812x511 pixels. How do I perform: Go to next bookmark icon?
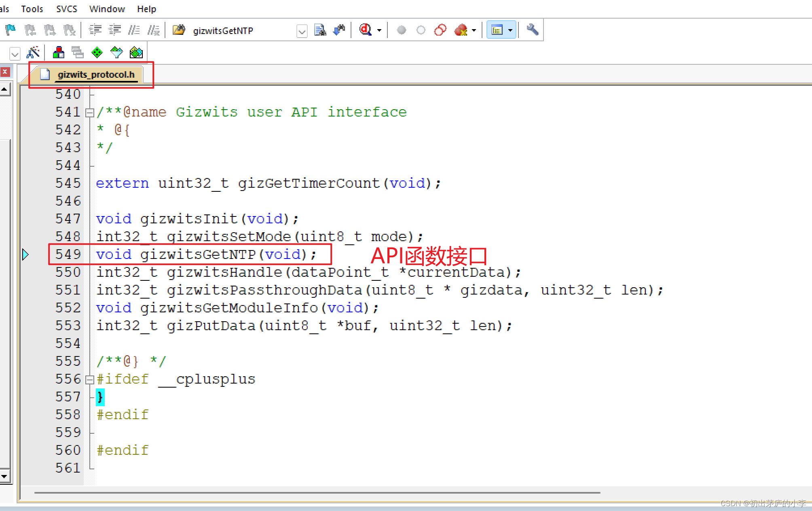(x=49, y=30)
